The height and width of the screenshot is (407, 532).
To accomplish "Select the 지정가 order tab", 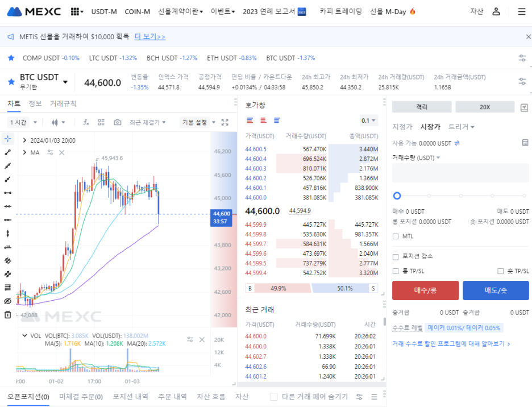I will click(402, 127).
